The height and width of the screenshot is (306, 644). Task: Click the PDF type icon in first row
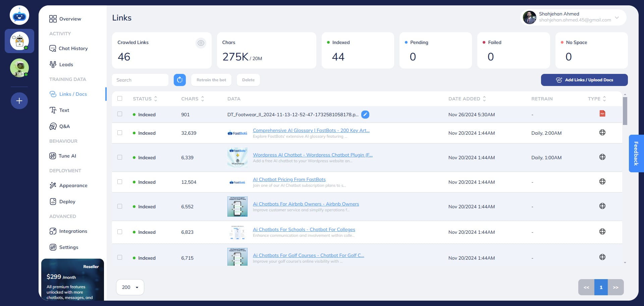[x=602, y=114]
